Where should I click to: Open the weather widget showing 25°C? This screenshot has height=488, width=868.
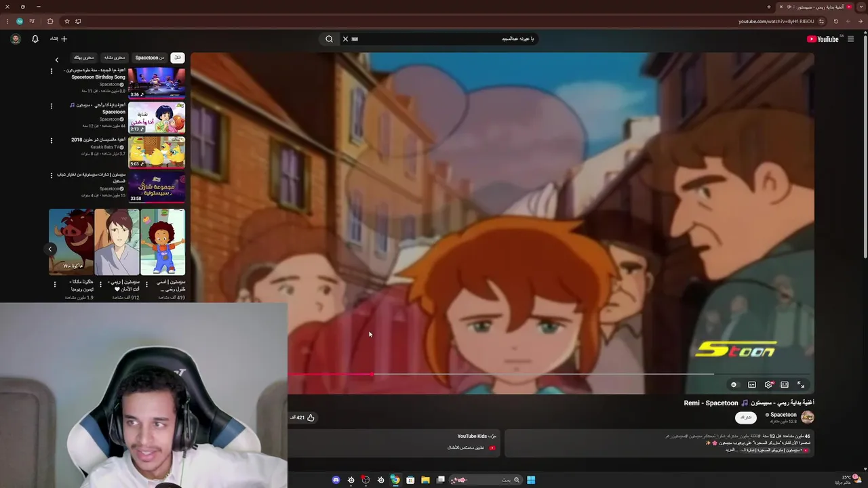click(x=850, y=479)
